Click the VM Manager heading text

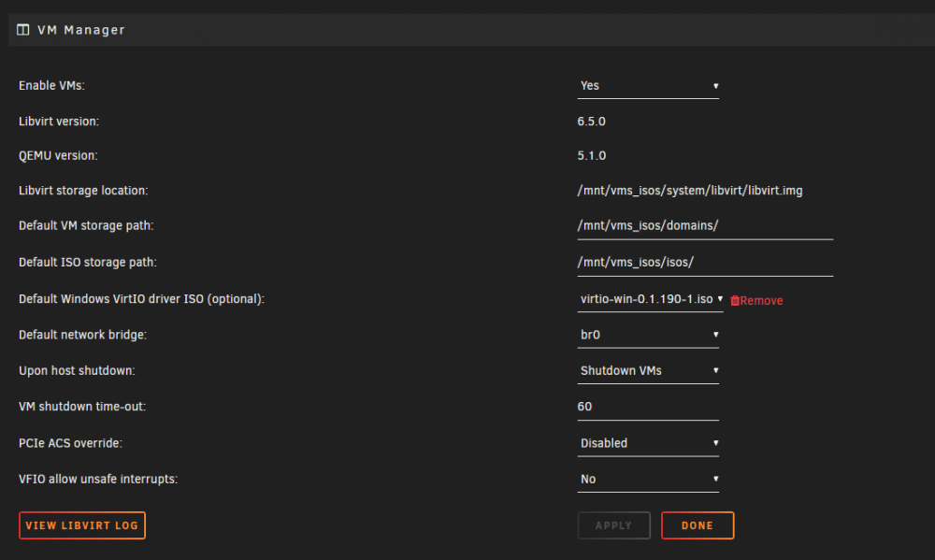click(81, 30)
